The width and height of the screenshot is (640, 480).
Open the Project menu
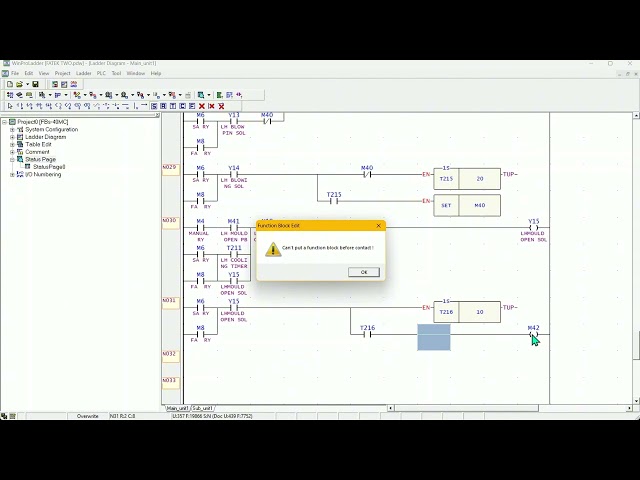pyautogui.click(x=62, y=73)
